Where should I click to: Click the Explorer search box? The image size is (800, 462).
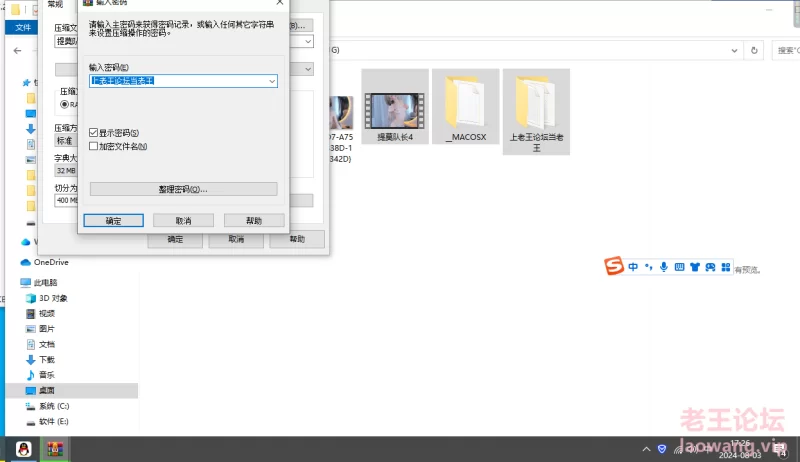pyautogui.click(x=786, y=50)
